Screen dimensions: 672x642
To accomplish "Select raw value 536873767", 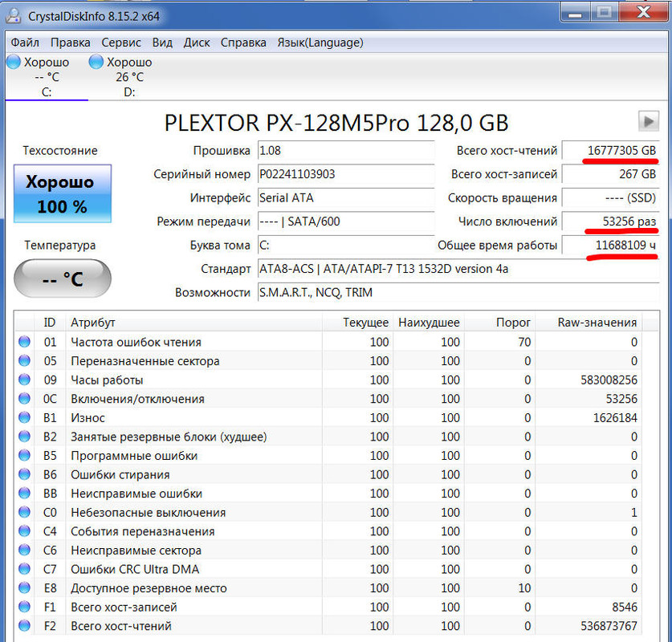I will pyautogui.click(x=609, y=626).
